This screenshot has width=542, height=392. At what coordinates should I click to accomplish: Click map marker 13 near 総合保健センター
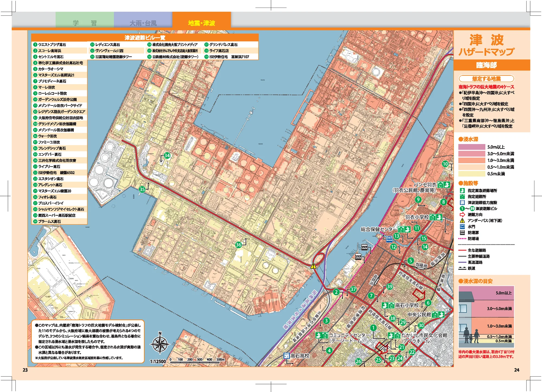point(397,236)
